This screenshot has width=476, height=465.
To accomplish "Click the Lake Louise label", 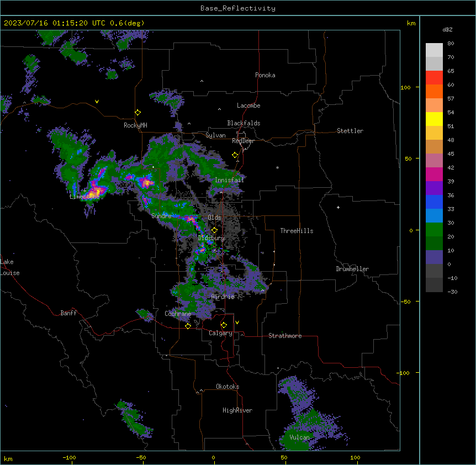I will (x=10, y=267).
